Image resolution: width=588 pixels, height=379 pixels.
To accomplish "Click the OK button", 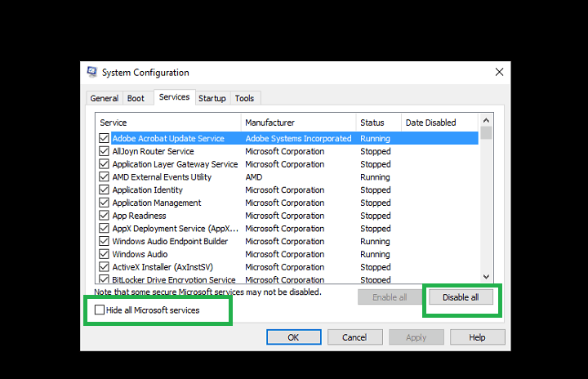I will click(x=293, y=337).
